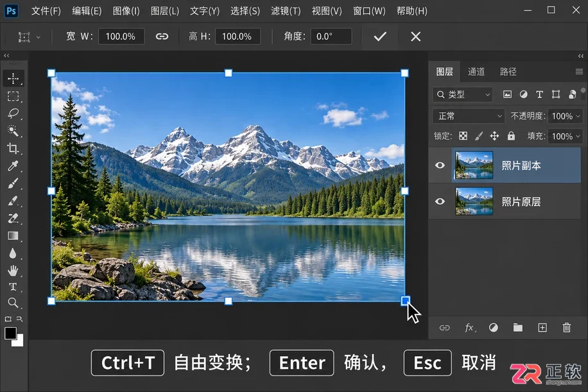Select the 照片原层 layer thumbnail

tap(474, 201)
